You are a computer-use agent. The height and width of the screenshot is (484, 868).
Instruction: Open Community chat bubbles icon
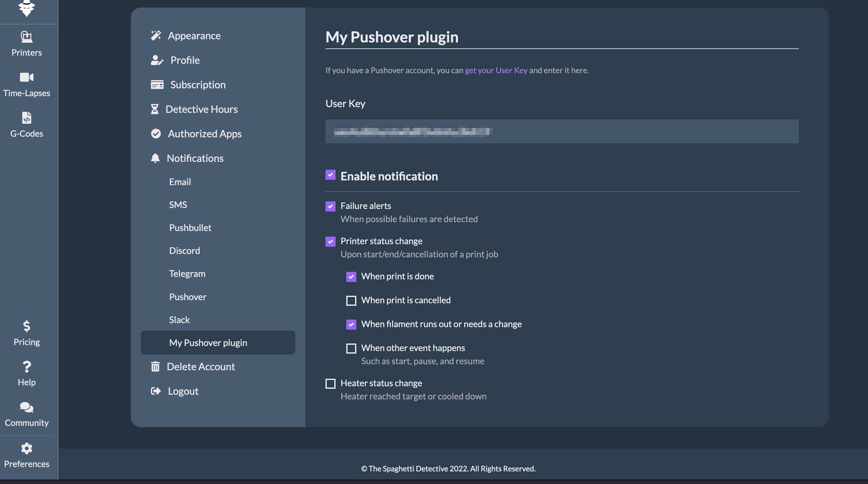point(27,407)
